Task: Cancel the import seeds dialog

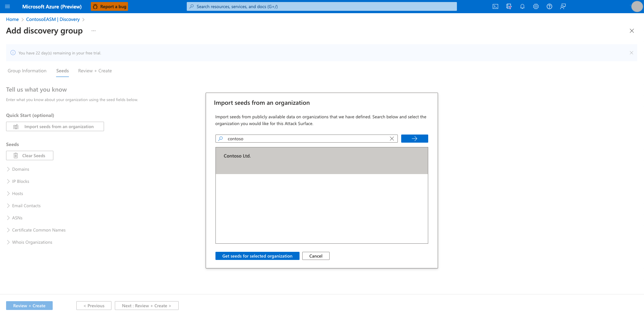Action: (x=315, y=256)
